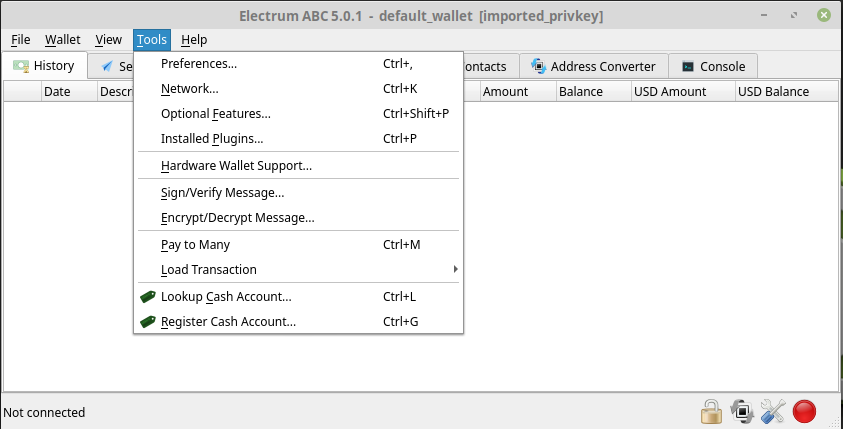Click the Console tab terminal icon

coord(688,66)
